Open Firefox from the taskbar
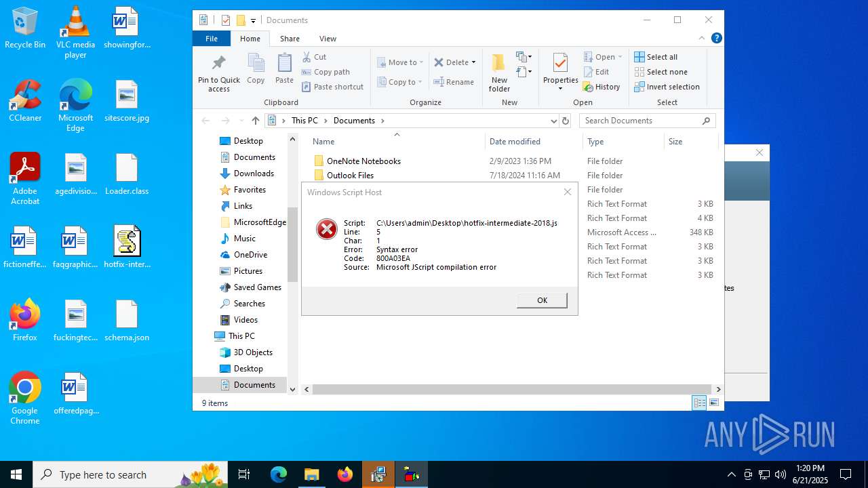The width and height of the screenshot is (868, 488). tap(345, 474)
